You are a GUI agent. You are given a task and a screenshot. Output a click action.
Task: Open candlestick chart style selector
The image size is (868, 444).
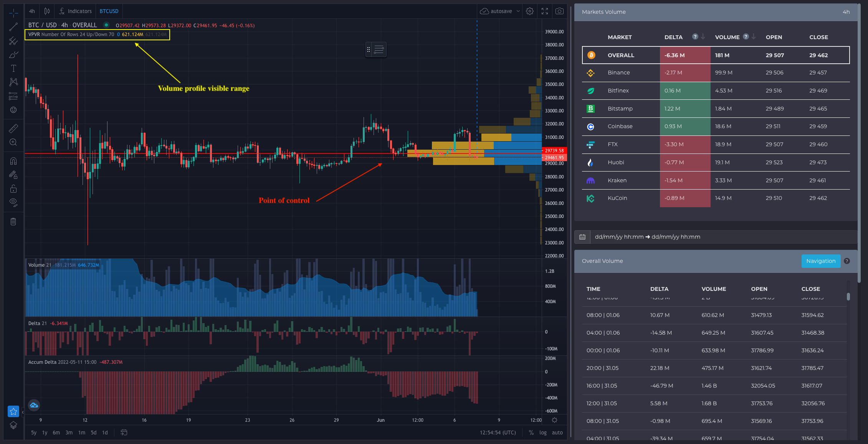tap(47, 11)
